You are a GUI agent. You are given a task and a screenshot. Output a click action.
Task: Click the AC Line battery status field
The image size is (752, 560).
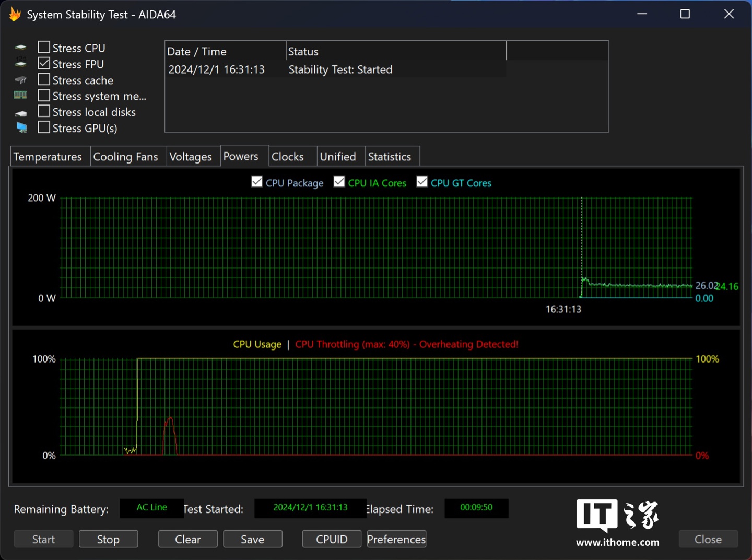(152, 508)
